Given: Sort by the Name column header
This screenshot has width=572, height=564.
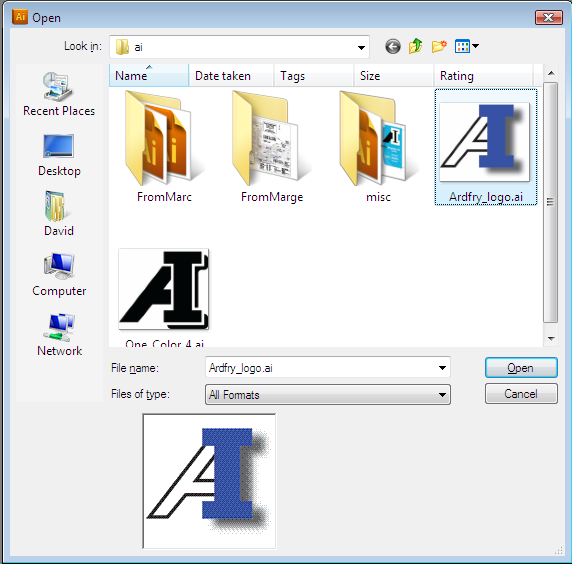Looking at the screenshot, I should pos(149,76).
